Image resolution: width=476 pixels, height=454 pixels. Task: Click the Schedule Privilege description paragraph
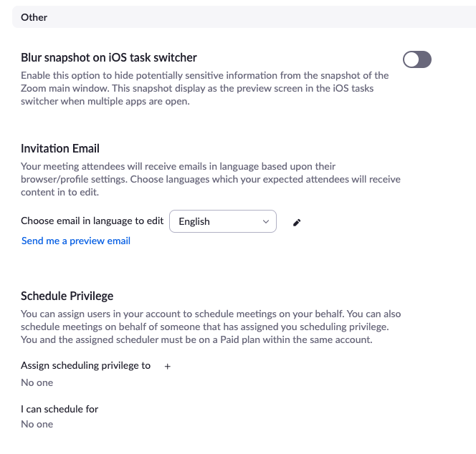(211, 327)
